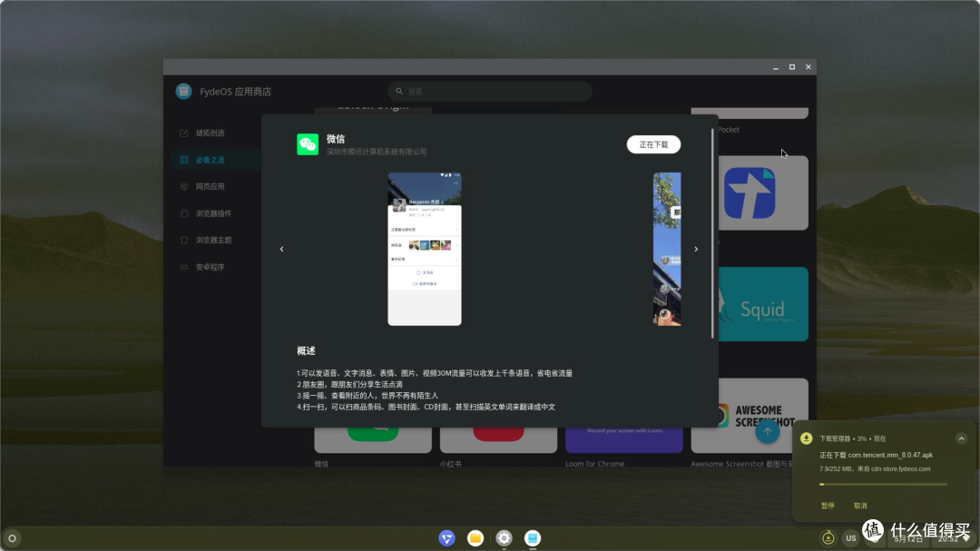The image size is (980, 551).
Task: Open the Files app in the shelf
Action: tap(475, 538)
